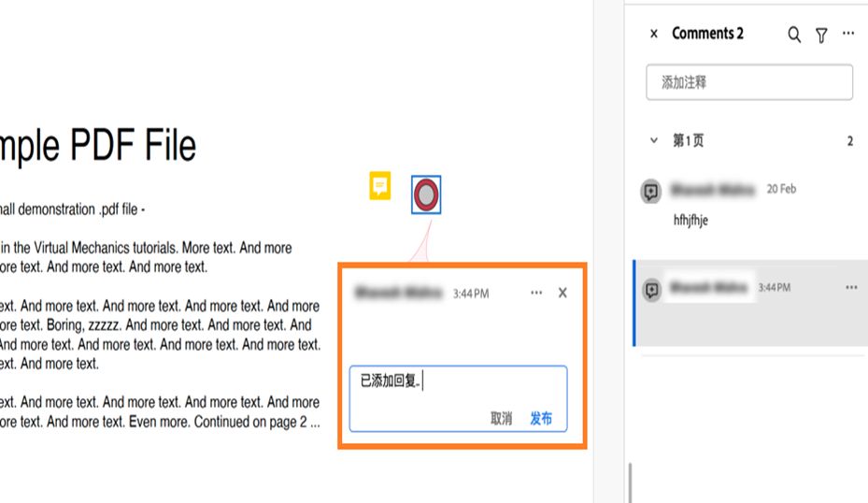
Task: Open search in the Comments panel
Action: (x=794, y=35)
